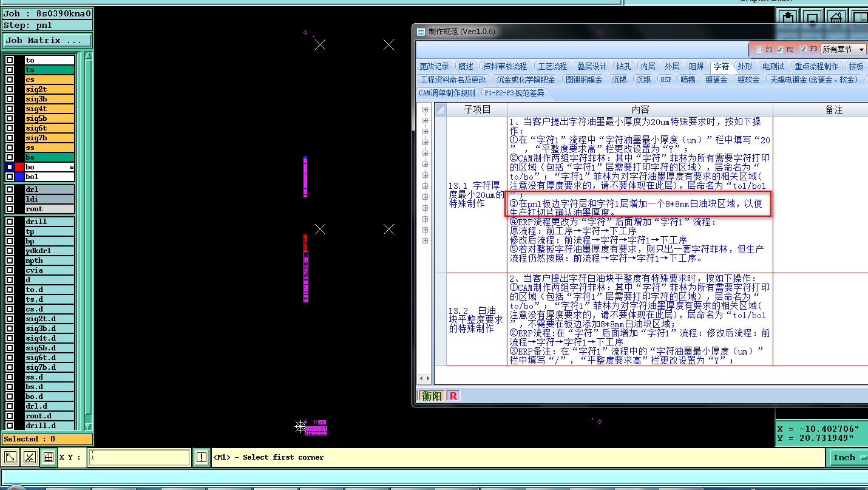Click the angle measurement icon in bottom bar

tap(29, 457)
